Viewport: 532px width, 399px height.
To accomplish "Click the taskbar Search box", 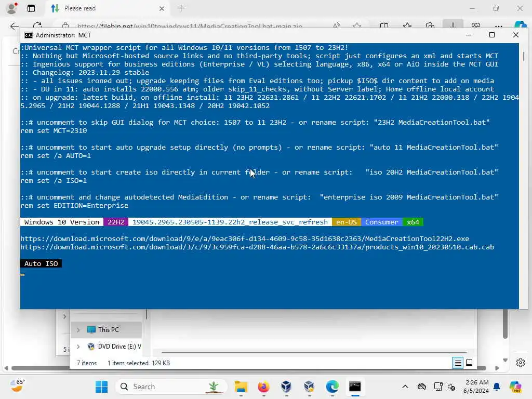I will (x=171, y=387).
